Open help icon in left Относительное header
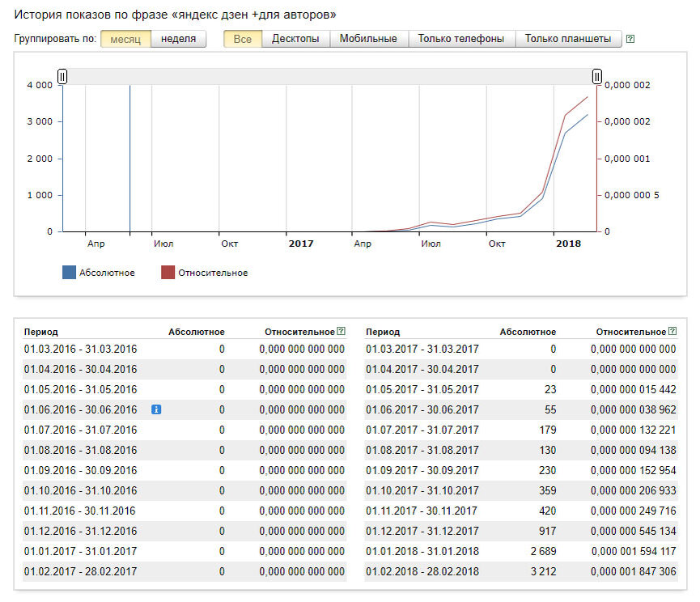 tap(341, 331)
